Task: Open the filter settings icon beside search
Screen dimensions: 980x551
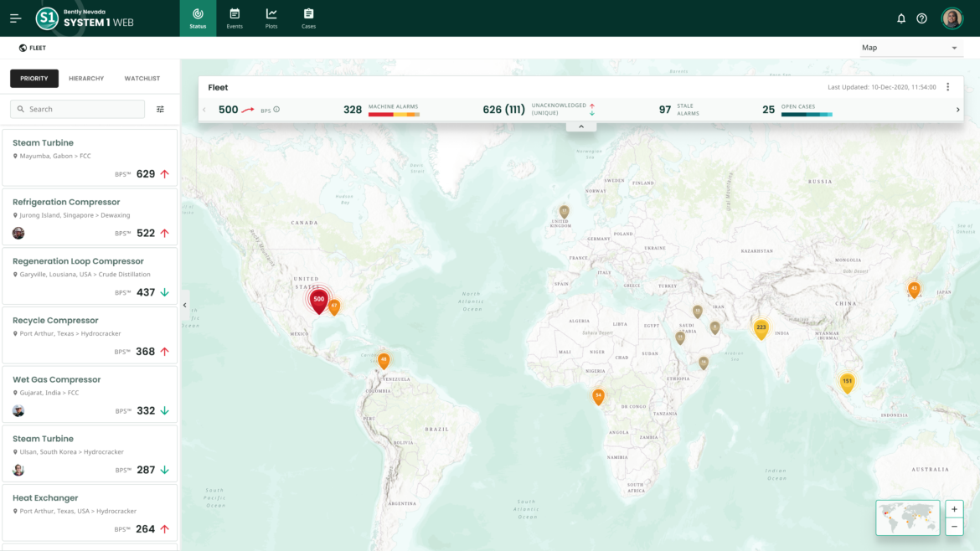Action: 160,109
